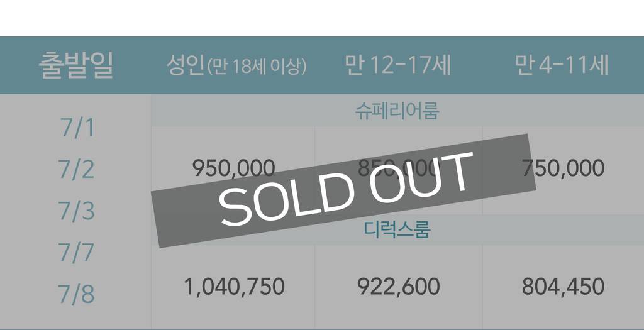Click the 슈페리어룸 room type label
644x330 pixels.
coord(397,111)
